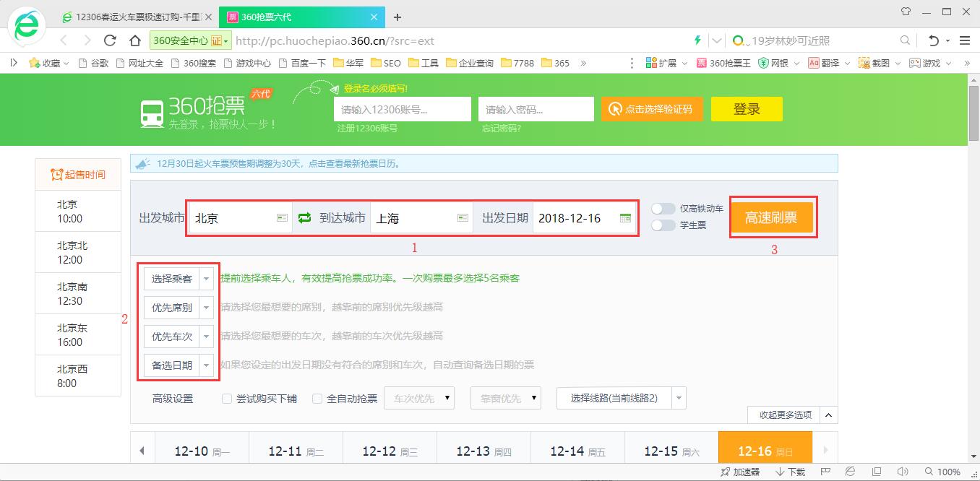Check the 全自动抢票 checkbox
Screen dimensions: 980x481
pyautogui.click(x=317, y=398)
